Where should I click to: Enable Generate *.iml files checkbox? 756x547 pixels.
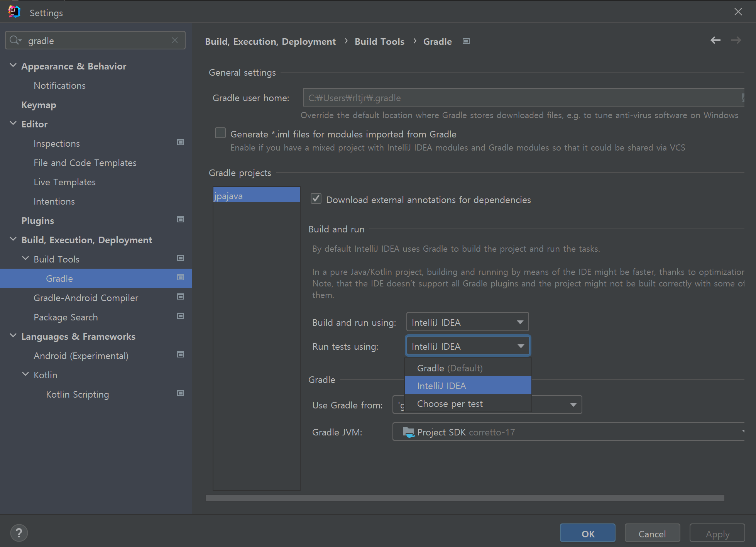220,133
